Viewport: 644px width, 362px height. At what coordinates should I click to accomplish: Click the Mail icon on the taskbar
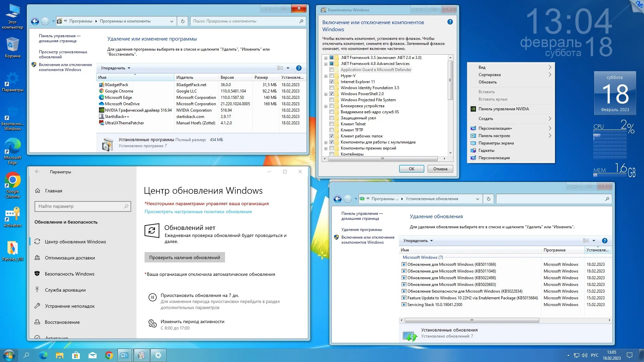click(93, 355)
